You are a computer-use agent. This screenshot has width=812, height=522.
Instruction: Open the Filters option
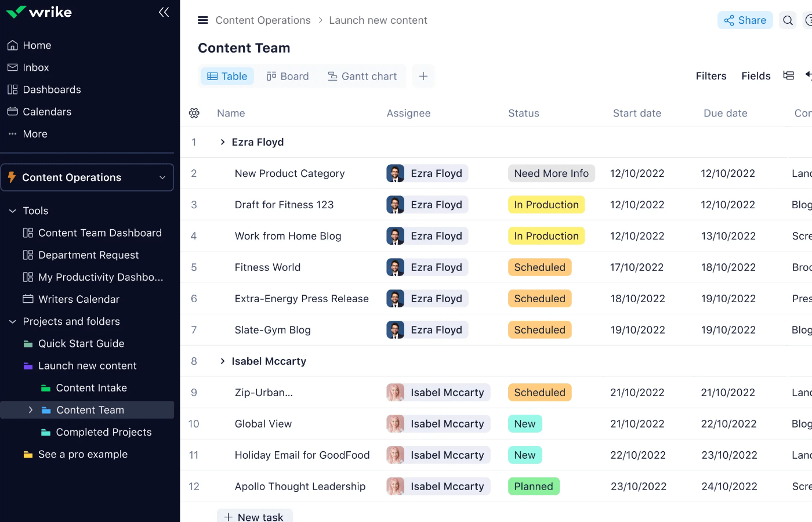[x=710, y=76]
